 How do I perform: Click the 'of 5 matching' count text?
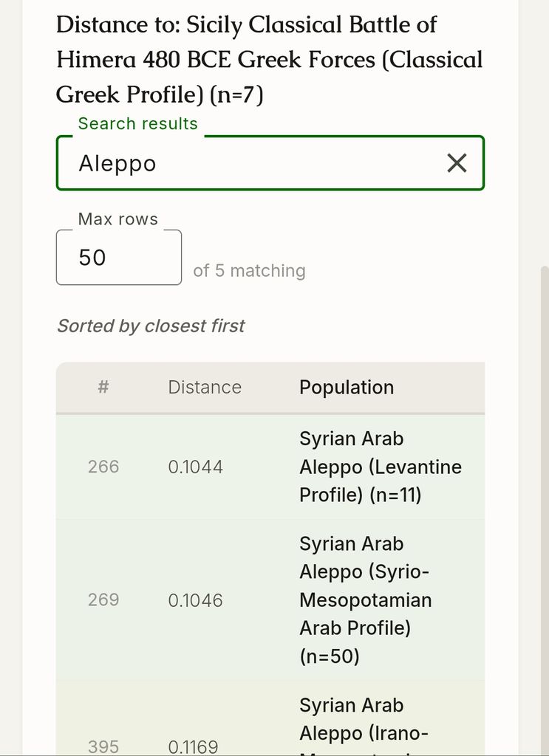[x=249, y=270]
